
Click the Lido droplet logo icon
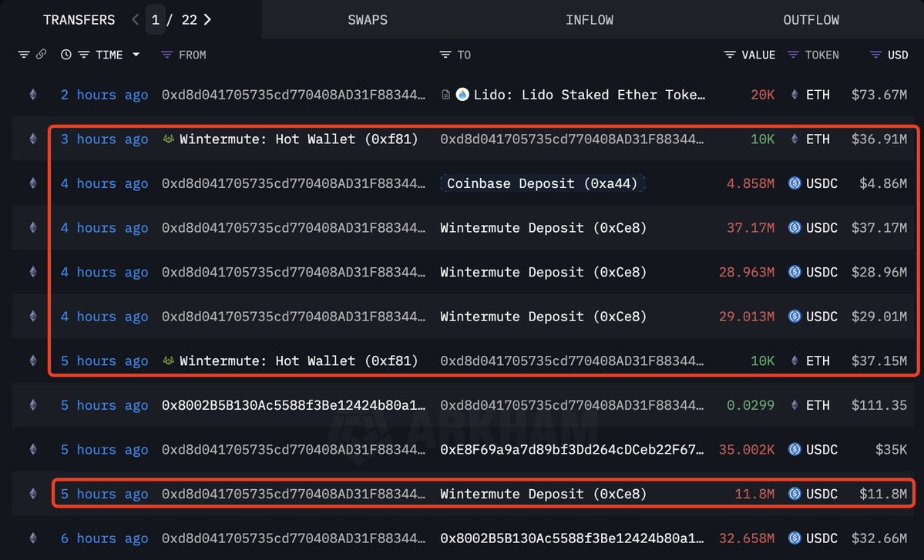click(462, 94)
